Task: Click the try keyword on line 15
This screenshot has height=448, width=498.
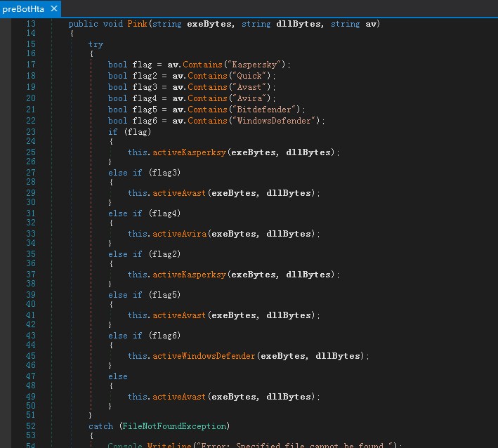Action: coord(96,44)
